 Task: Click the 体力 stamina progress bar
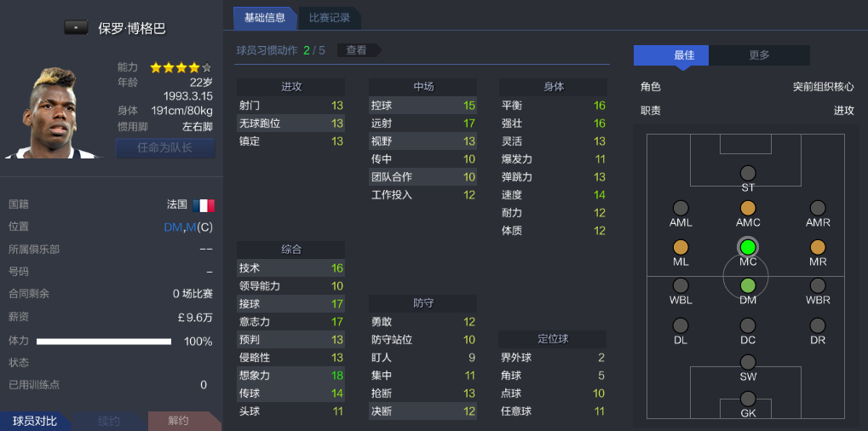104,341
